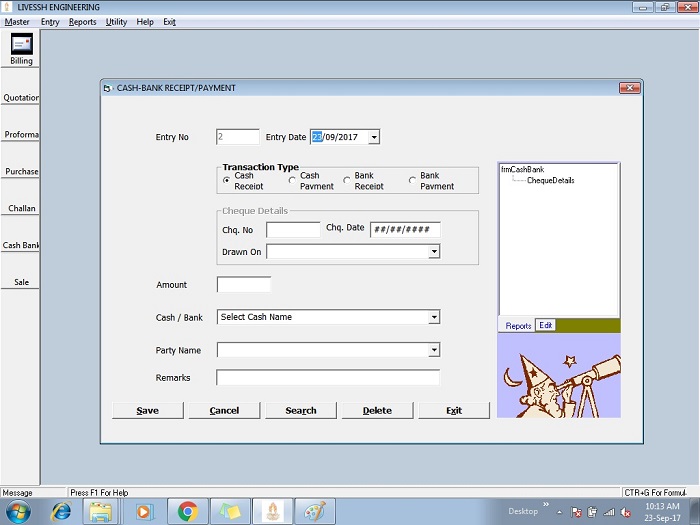Click the Entry No field

coord(238,137)
